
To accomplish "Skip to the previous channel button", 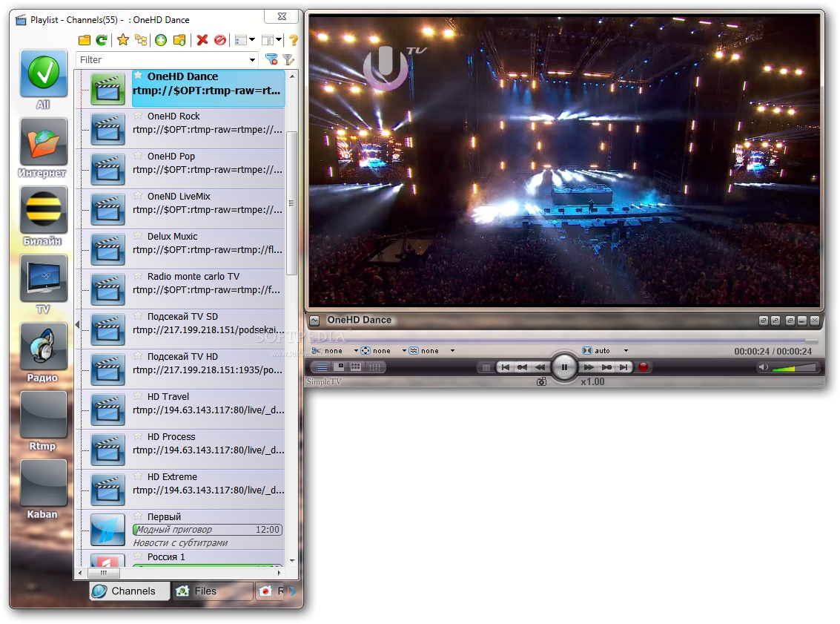I will (505, 367).
